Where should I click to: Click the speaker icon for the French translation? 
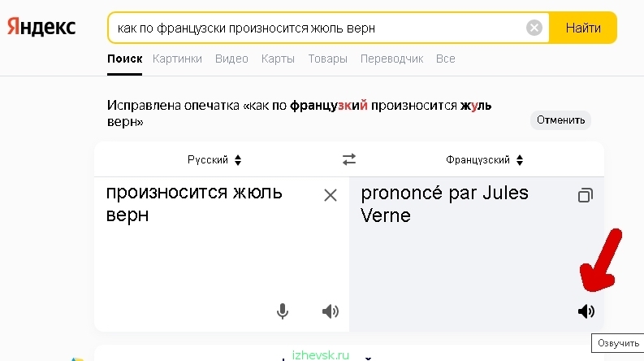coord(586,311)
